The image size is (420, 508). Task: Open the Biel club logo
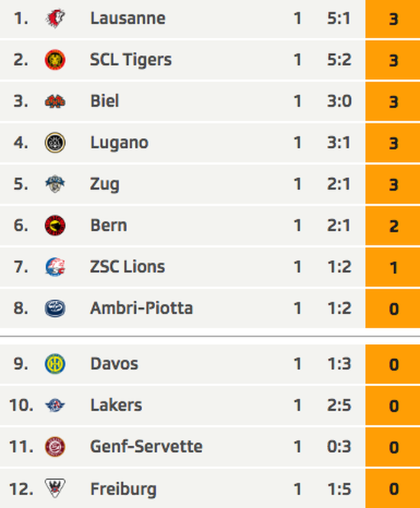55,102
